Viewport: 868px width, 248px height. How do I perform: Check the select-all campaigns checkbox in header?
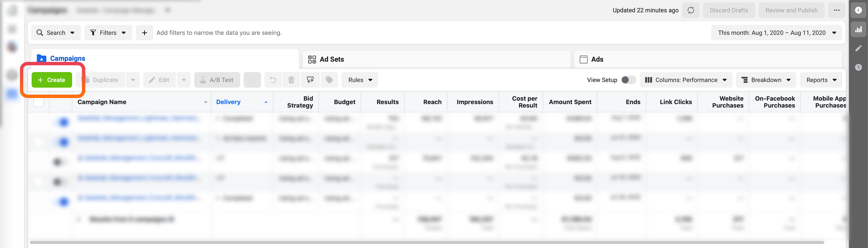tap(39, 102)
